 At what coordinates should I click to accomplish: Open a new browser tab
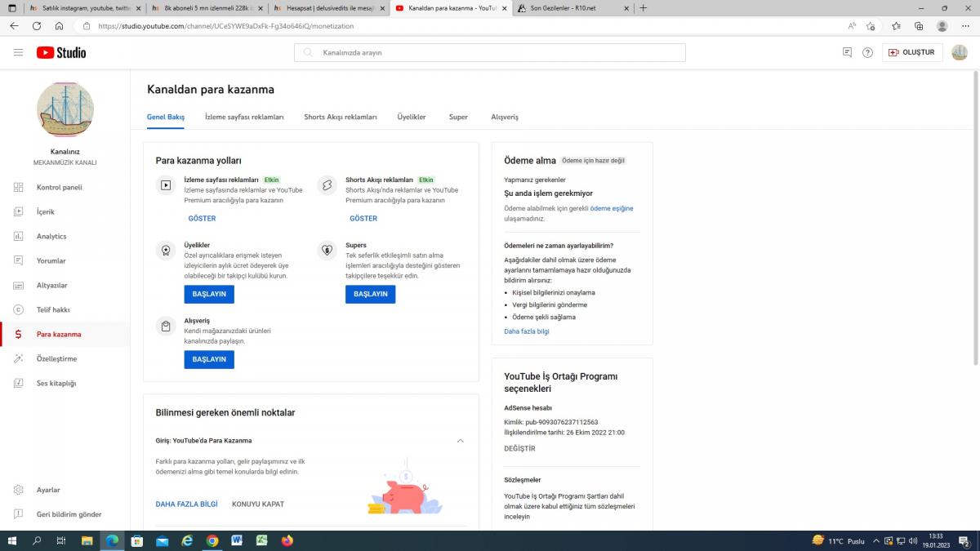[x=644, y=8]
